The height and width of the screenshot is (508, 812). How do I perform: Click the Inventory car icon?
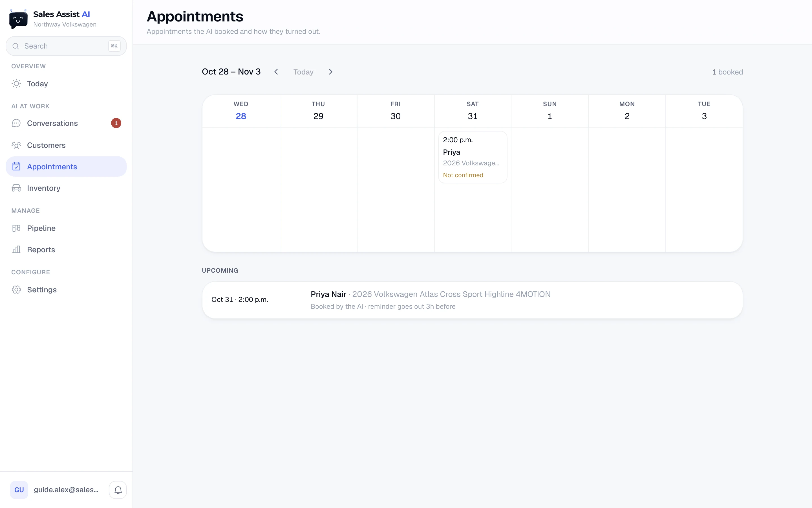[16, 188]
